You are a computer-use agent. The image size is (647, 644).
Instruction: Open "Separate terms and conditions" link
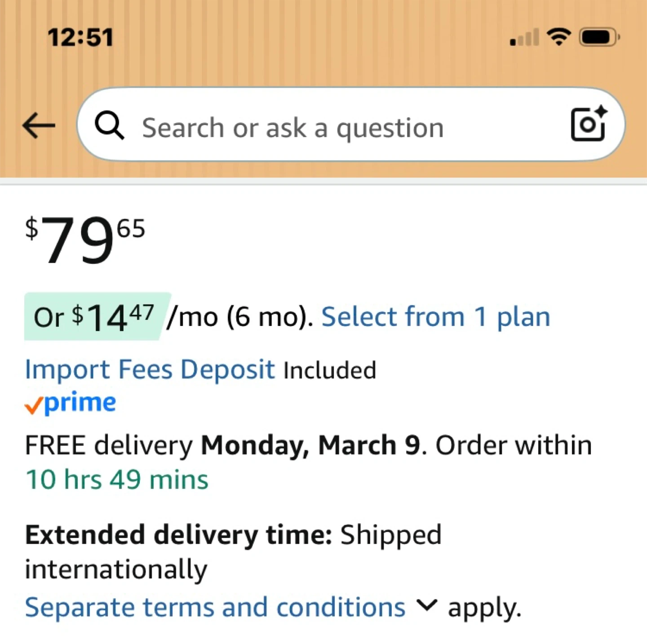pos(215,607)
